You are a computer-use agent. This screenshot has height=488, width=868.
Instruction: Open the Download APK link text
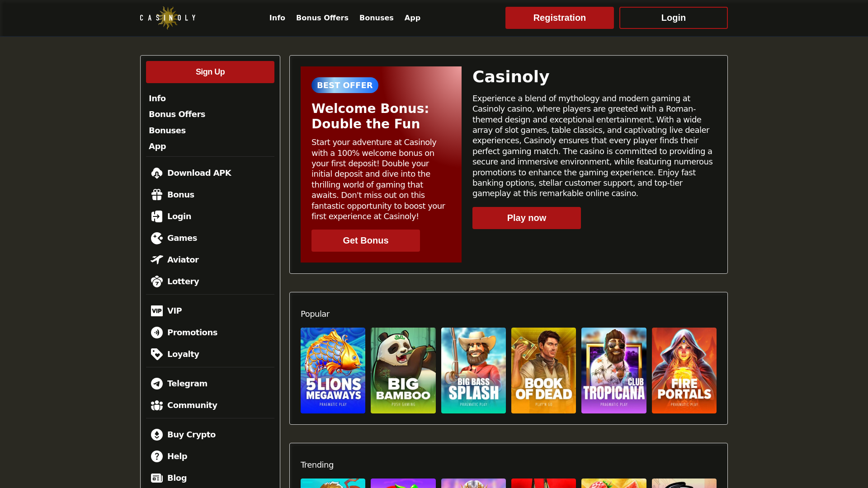(x=199, y=173)
